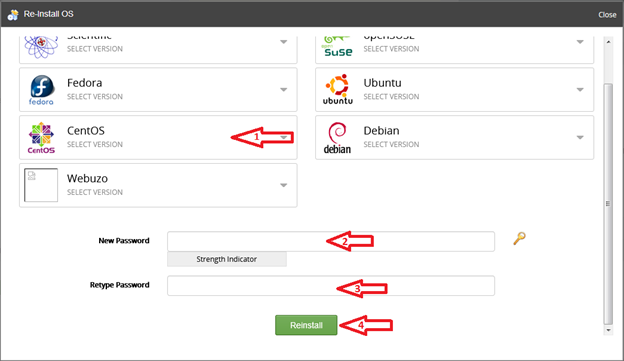Focus the New Password field
Image resolution: width=624 pixels, height=361 pixels.
[331, 241]
